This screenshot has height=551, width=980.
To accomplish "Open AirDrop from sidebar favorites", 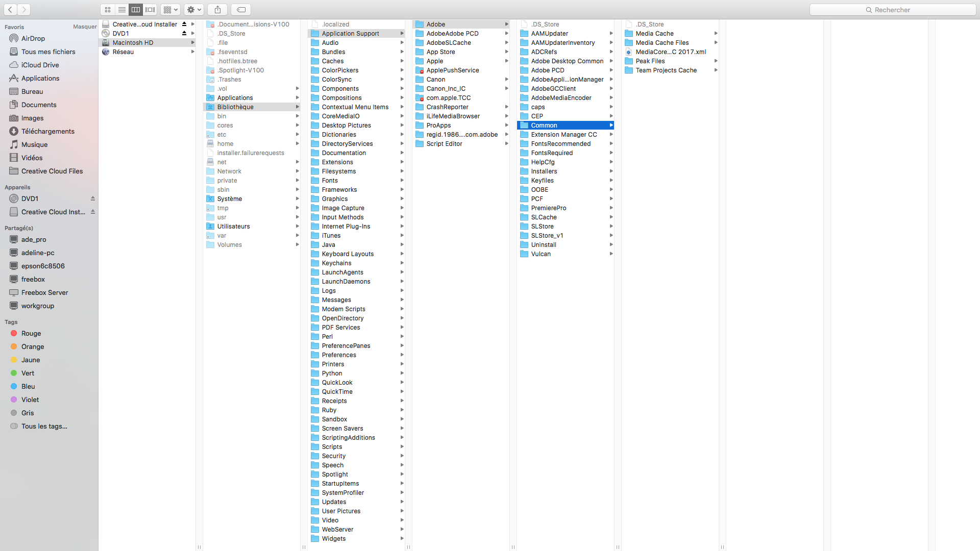I will pos(33,38).
